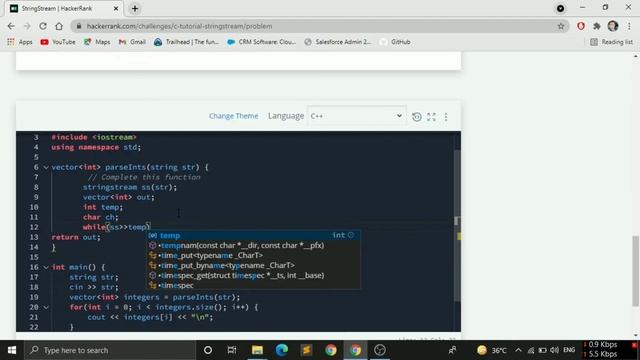Open Cortana circle icon
The image size is (640, 360).
pyautogui.click(x=208, y=350)
